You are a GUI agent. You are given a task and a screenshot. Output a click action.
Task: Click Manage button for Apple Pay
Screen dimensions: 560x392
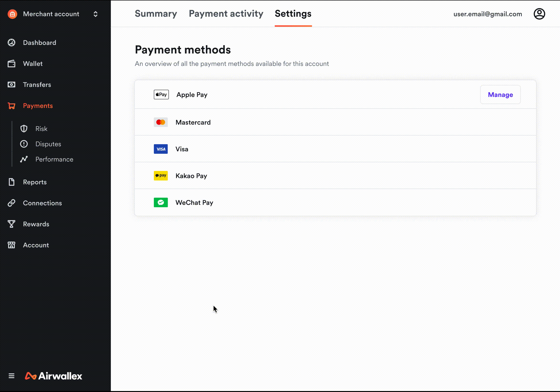point(500,95)
